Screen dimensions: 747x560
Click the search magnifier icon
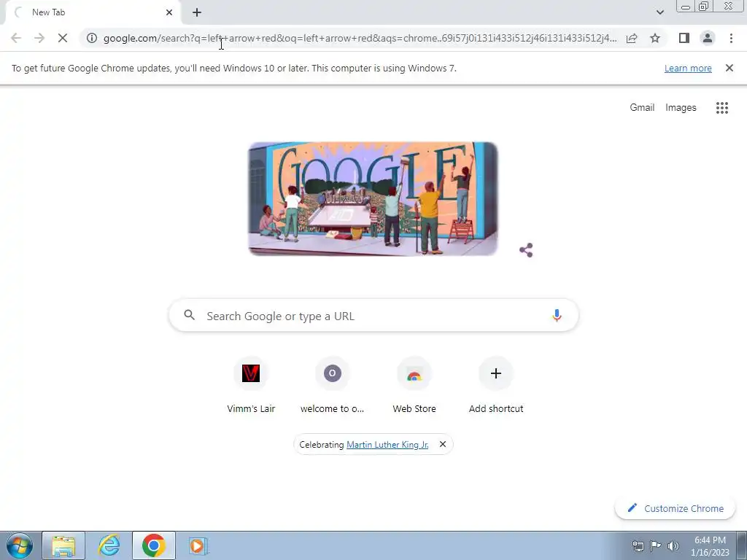[189, 315]
